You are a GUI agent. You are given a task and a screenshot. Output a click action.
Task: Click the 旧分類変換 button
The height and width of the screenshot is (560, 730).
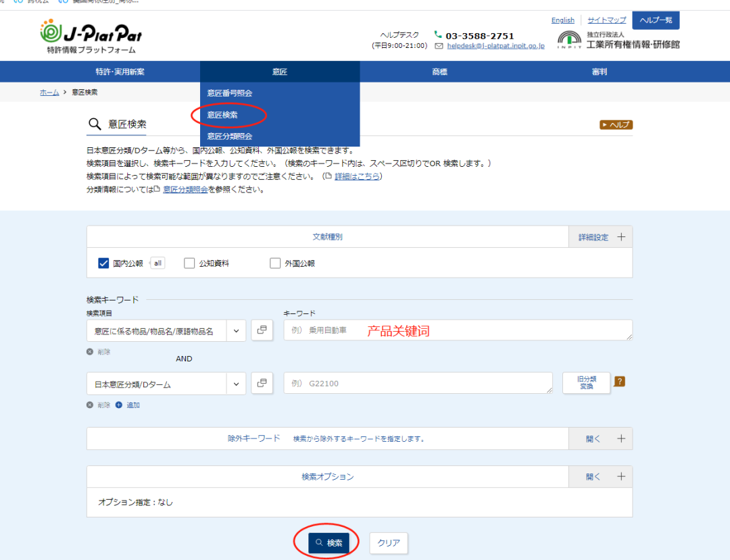coord(586,383)
